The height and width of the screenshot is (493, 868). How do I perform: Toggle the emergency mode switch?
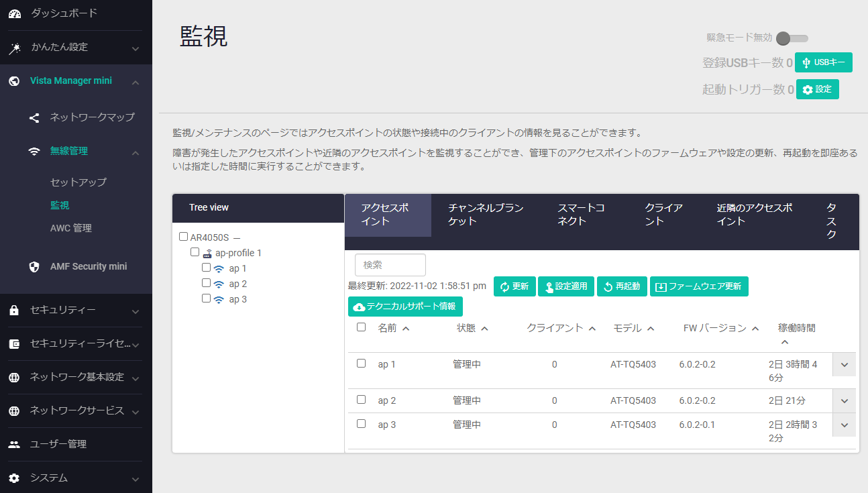click(792, 38)
